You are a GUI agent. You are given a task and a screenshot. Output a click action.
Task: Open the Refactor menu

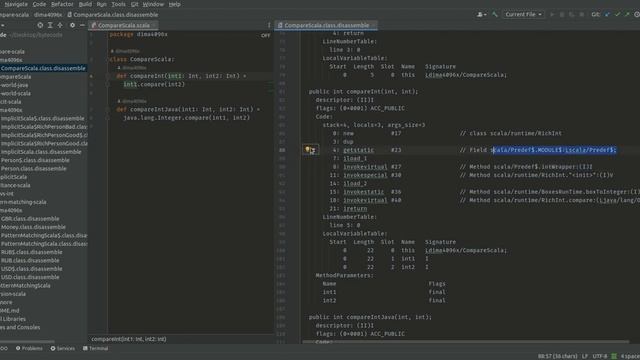(x=62, y=4)
